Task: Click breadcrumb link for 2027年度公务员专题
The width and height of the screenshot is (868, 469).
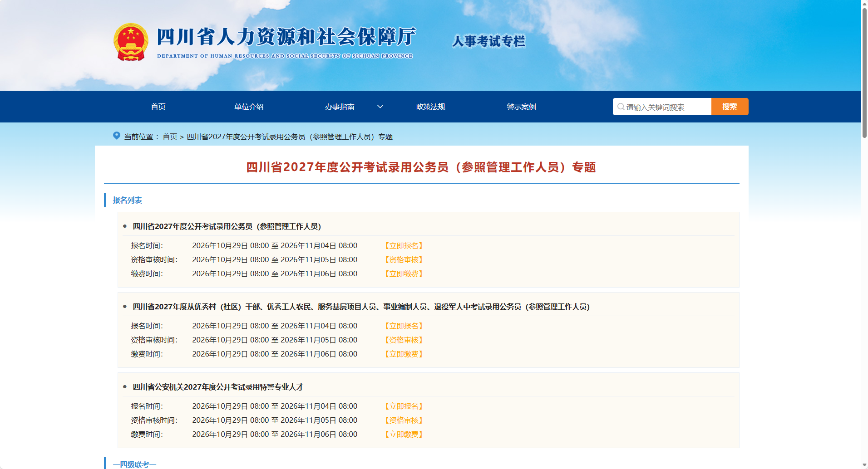Action: pyautogui.click(x=290, y=137)
